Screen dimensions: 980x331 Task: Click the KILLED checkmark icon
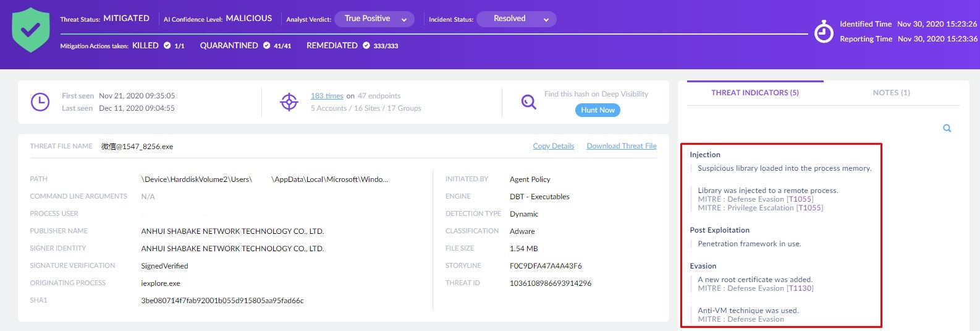point(167,45)
